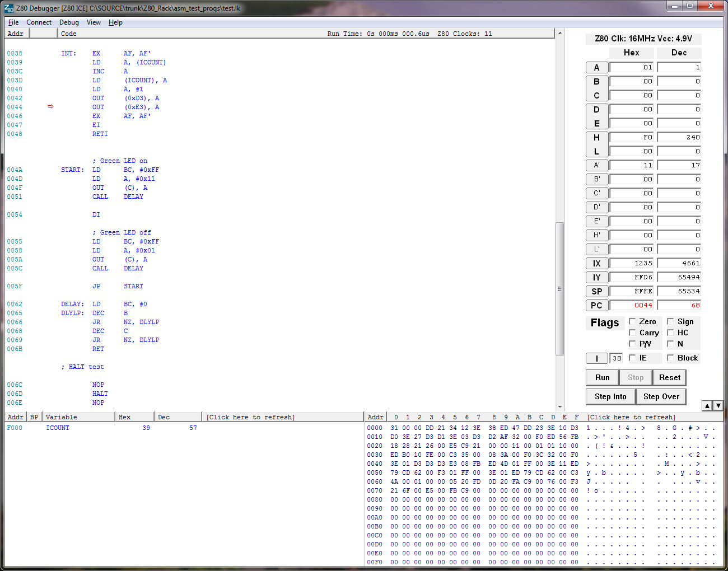Open the Help menu
Image resolution: width=728 pixels, height=571 pixels.
tap(115, 22)
